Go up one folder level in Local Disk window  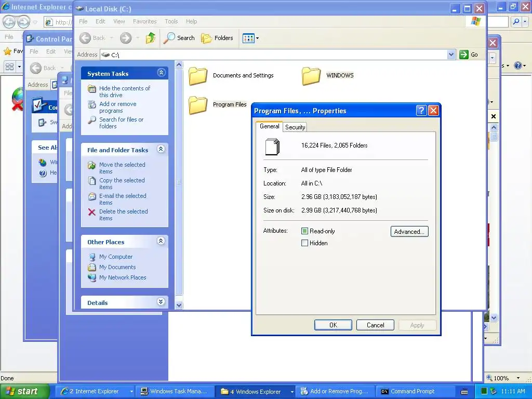coord(151,38)
